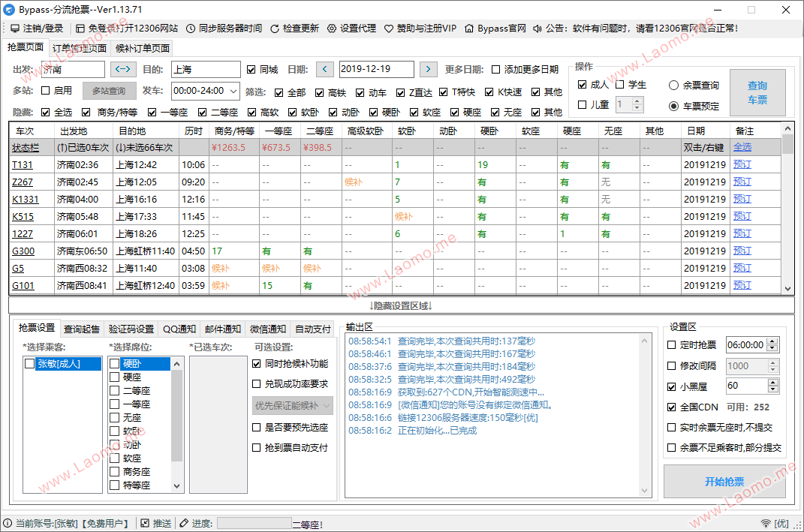Select train number G5 in the table
Viewport: 804px width, 532px height.
[x=18, y=268]
